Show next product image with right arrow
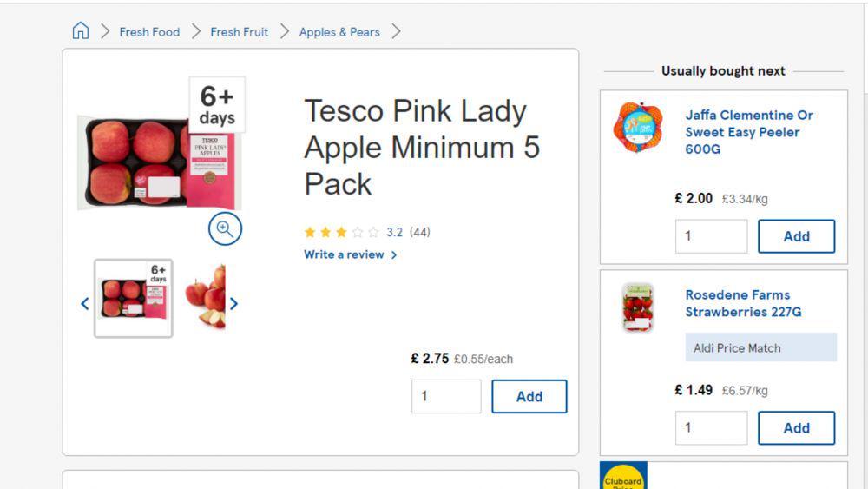Image resolution: width=868 pixels, height=489 pixels. (233, 303)
